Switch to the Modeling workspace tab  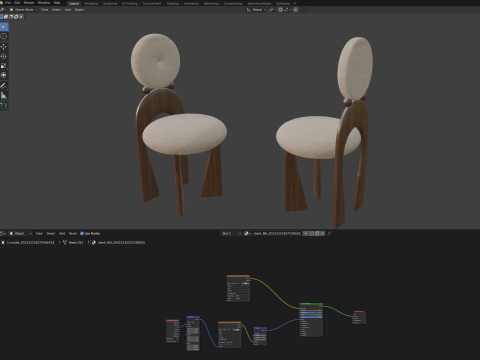click(x=91, y=3)
